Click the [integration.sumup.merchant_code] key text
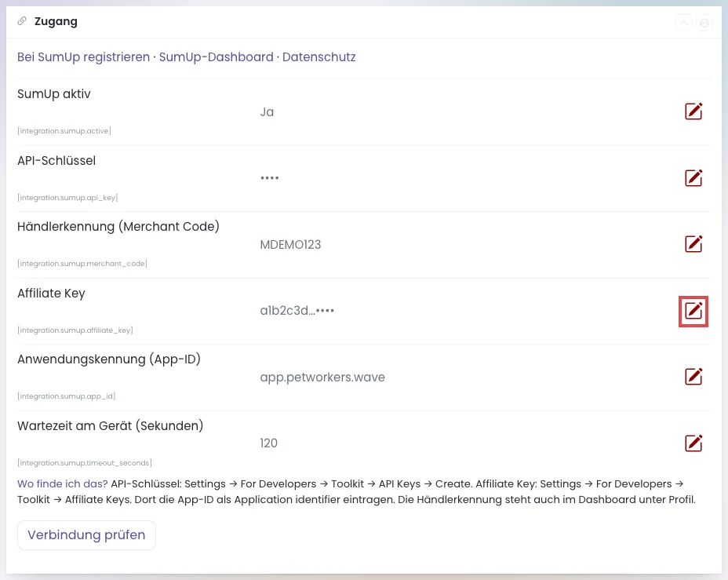 [x=82, y=264]
